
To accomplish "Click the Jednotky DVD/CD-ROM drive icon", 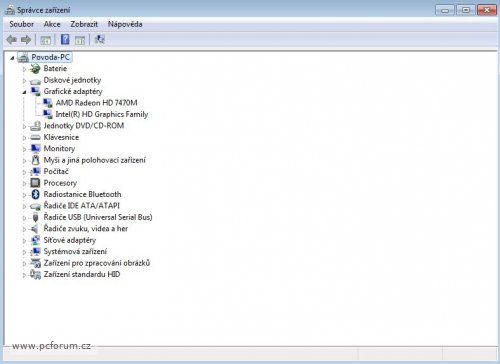I will coord(35,126).
